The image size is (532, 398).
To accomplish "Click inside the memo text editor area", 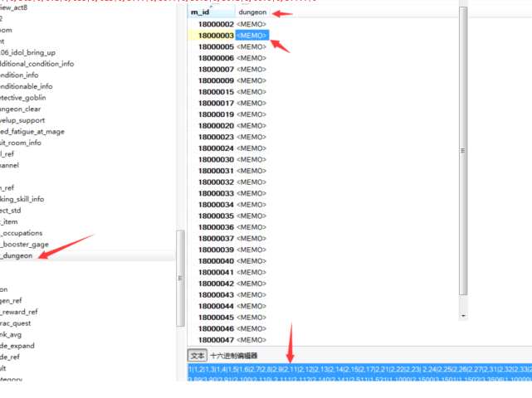I will pos(357,375).
